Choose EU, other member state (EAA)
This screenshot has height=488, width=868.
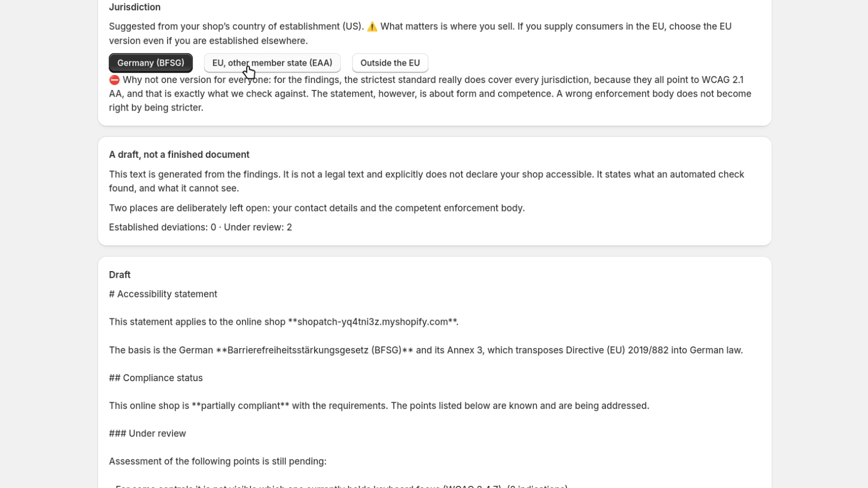pyautogui.click(x=272, y=63)
